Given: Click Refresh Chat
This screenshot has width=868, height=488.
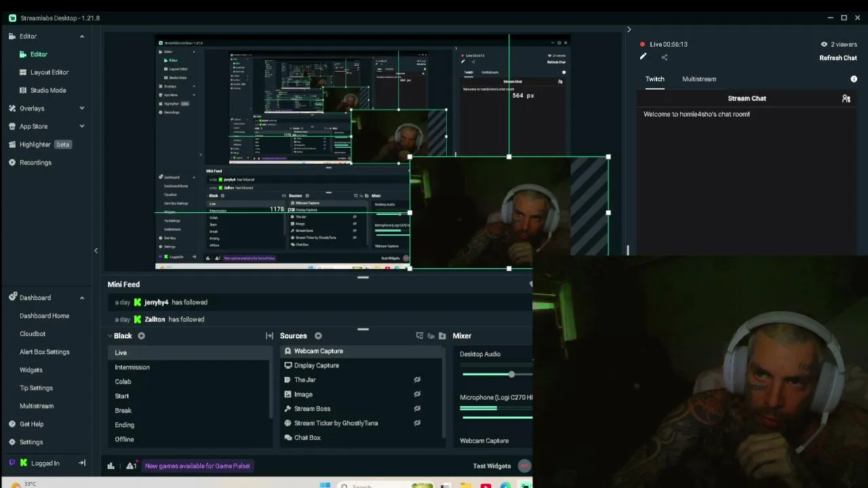Looking at the screenshot, I should (x=838, y=58).
